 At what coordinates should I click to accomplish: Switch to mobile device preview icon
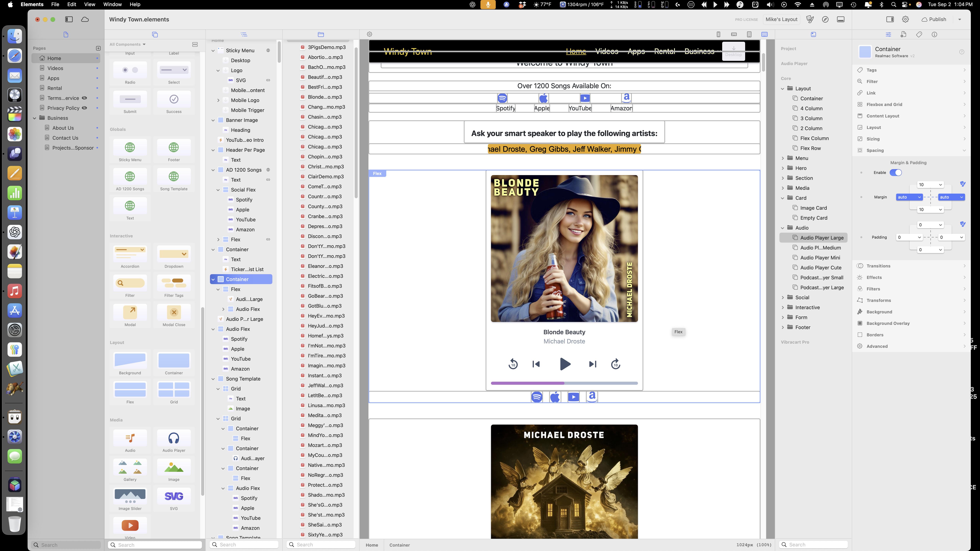coord(718,34)
